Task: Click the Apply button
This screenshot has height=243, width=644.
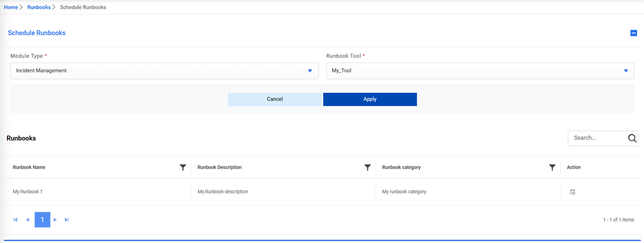Action: pos(370,99)
